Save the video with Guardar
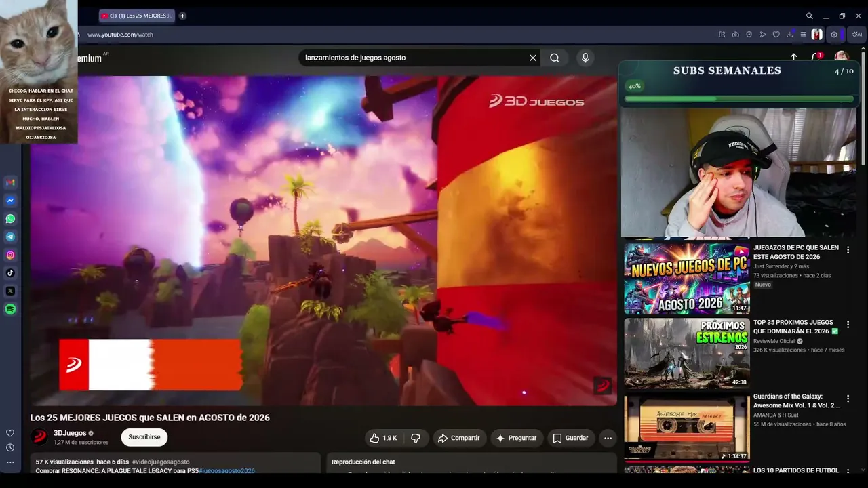 pos(570,438)
